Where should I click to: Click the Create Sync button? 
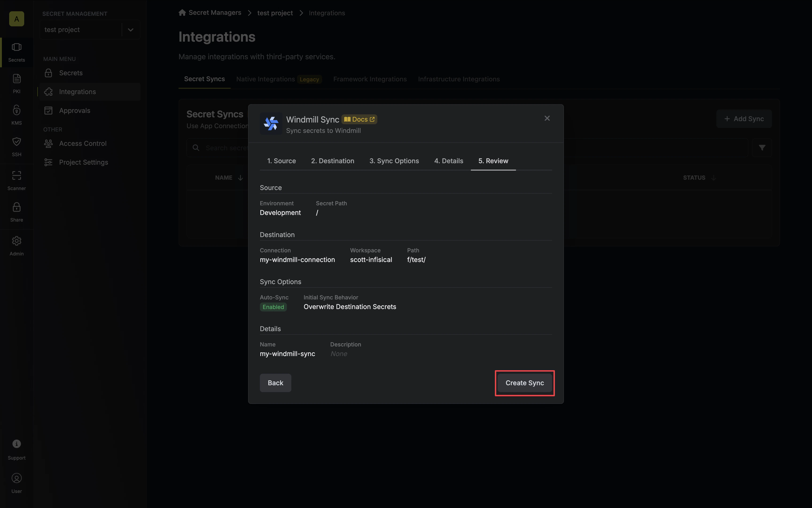(524, 383)
